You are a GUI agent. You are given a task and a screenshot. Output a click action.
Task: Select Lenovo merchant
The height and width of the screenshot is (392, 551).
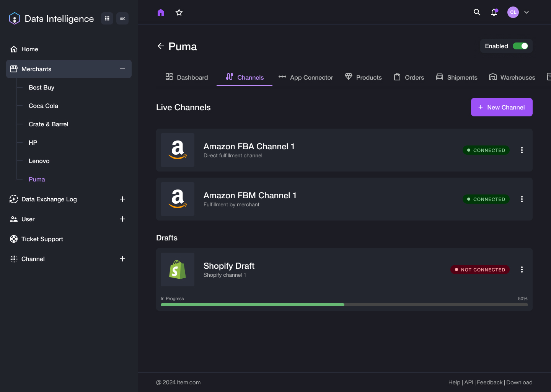(39, 161)
